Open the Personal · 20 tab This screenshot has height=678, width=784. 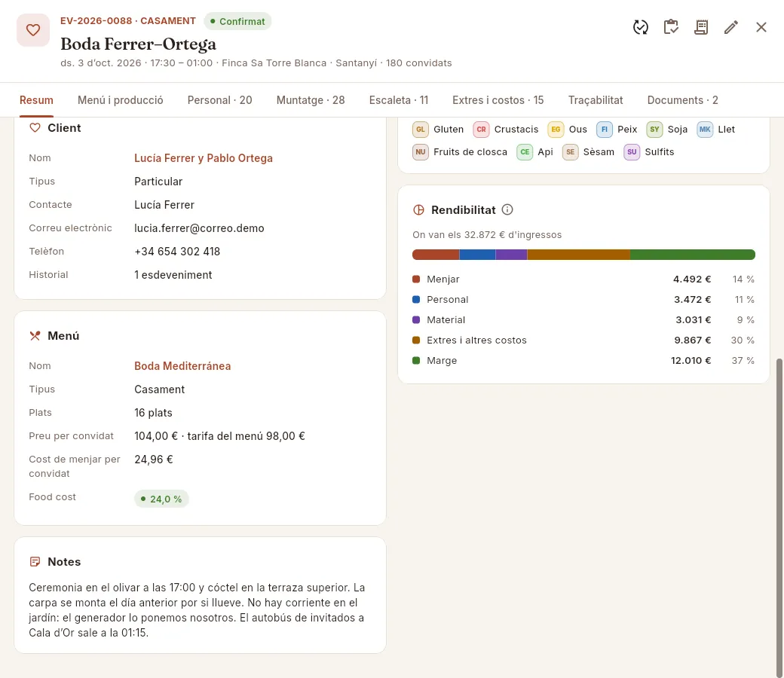tap(220, 100)
